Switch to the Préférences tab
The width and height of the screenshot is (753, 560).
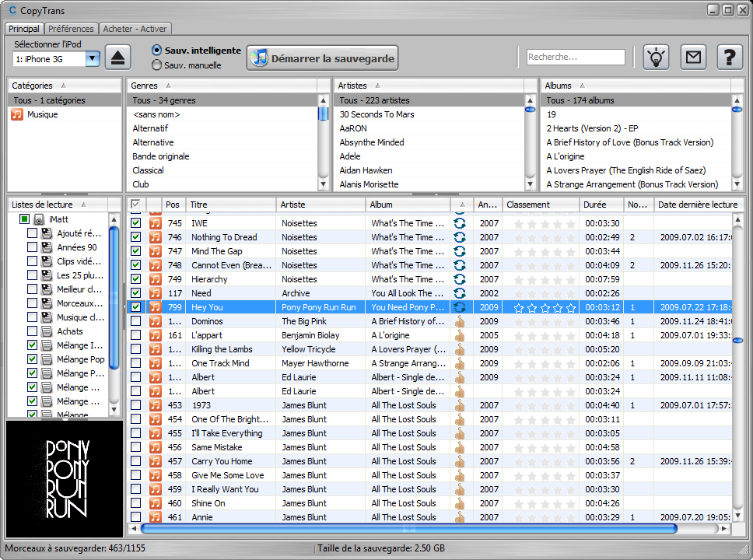pos(71,29)
